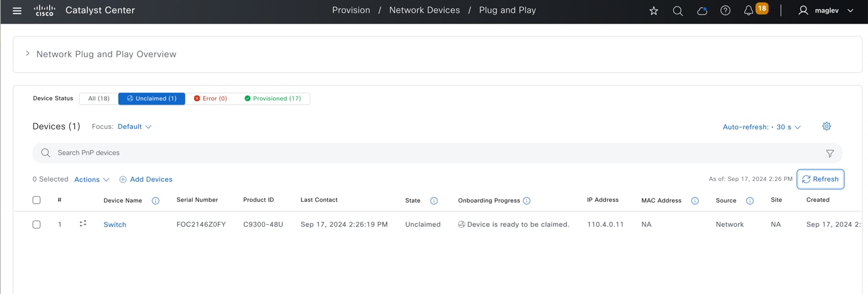This screenshot has width=868, height=294.
Task: Click the Refresh button
Action: (820, 179)
